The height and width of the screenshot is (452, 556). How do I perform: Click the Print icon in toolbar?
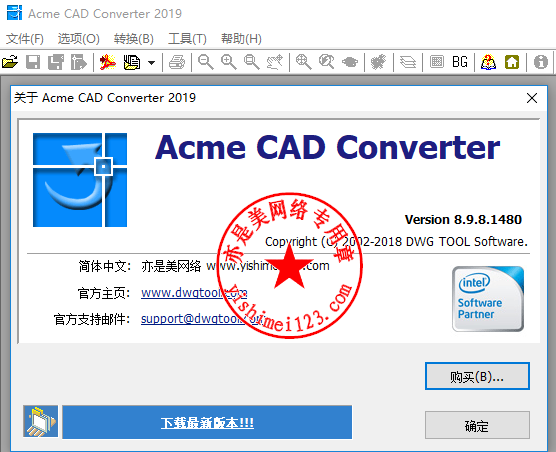coord(177,62)
